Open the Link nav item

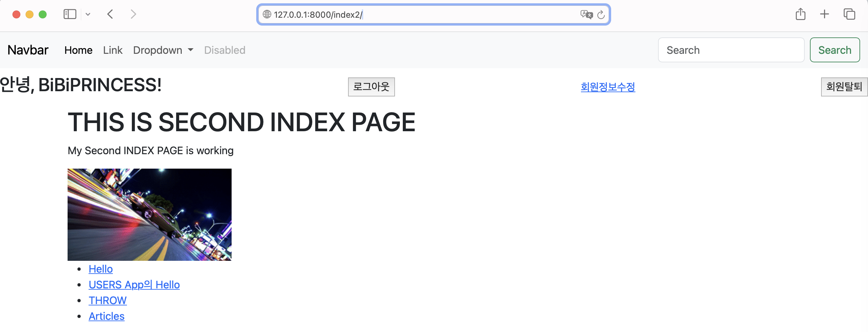tap(113, 50)
